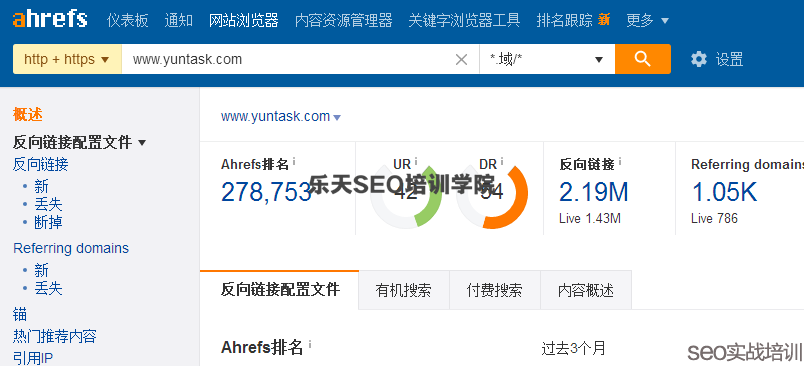Click the 1.05K referring domains value
The height and width of the screenshot is (366, 804).
[725, 192]
